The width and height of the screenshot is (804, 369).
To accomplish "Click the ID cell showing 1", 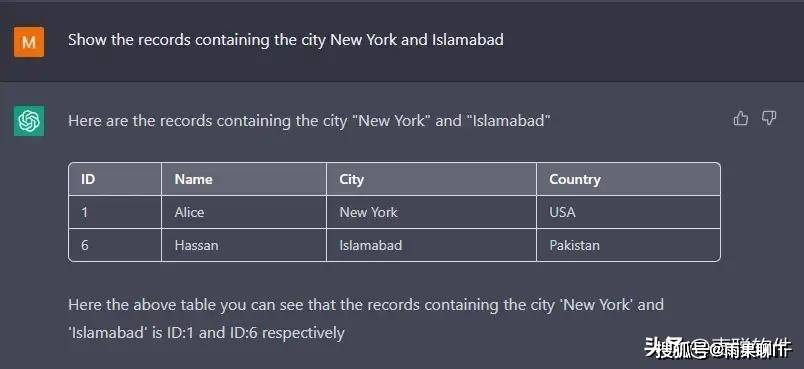I will coord(115,212).
